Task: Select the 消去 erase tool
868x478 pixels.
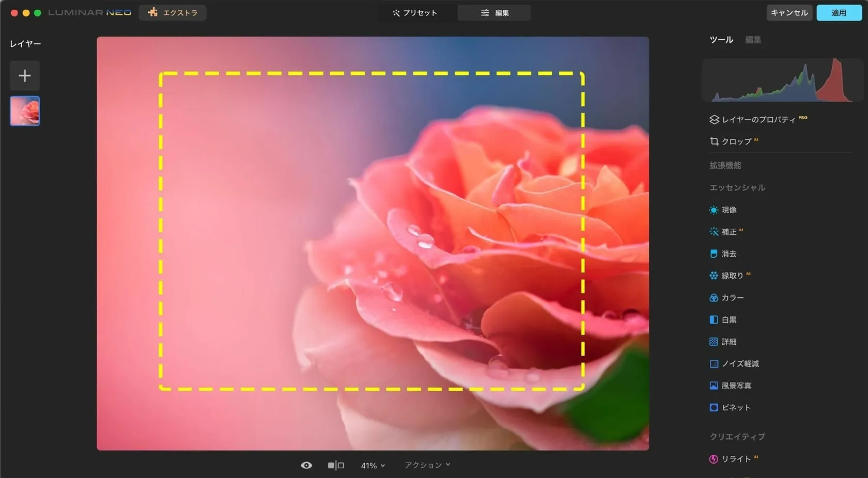Action: [729, 254]
